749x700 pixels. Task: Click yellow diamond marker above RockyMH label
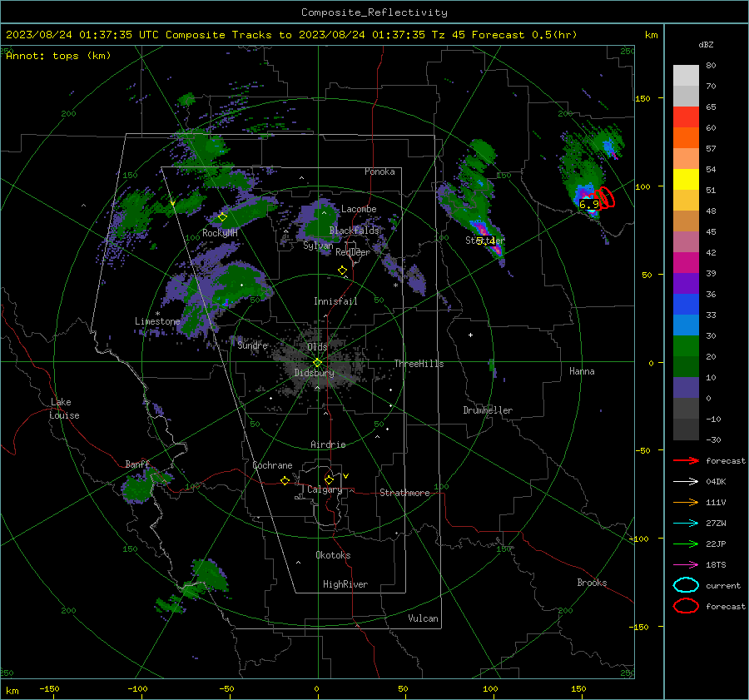222,217
